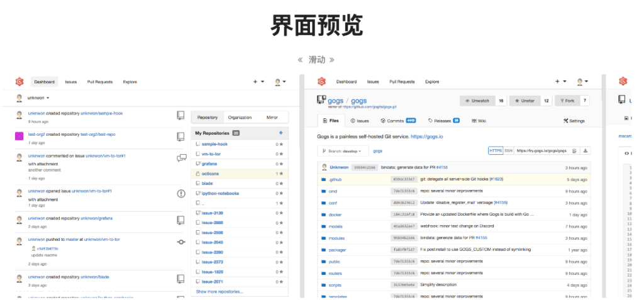Click the commit hash 95b94b2166 in the latest commit row
The height and width of the screenshot is (300, 644).
364,168
